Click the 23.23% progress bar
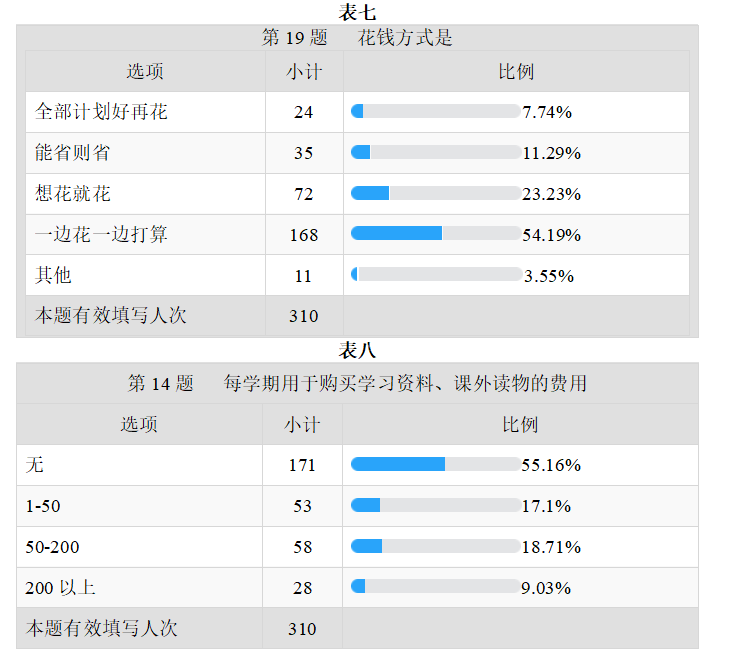This screenshot has width=736, height=651. pyautogui.click(x=436, y=193)
